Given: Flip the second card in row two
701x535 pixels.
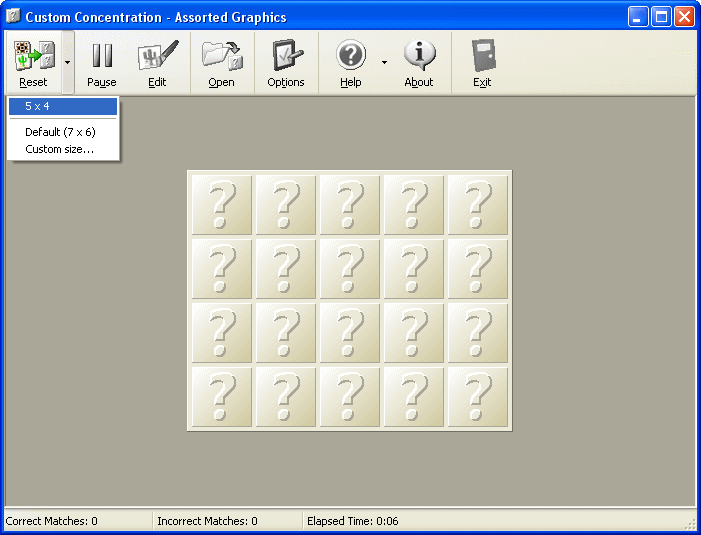Looking at the screenshot, I should click(x=286, y=269).
